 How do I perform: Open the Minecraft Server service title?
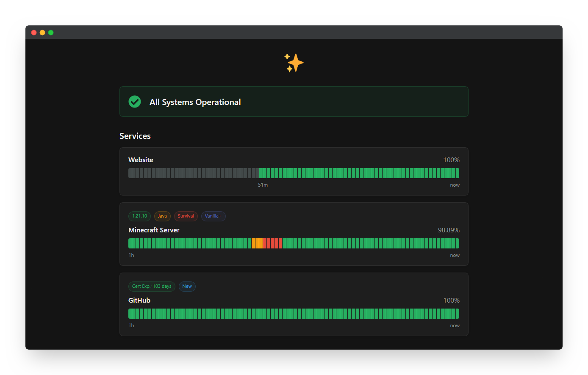tap(154, 230)
